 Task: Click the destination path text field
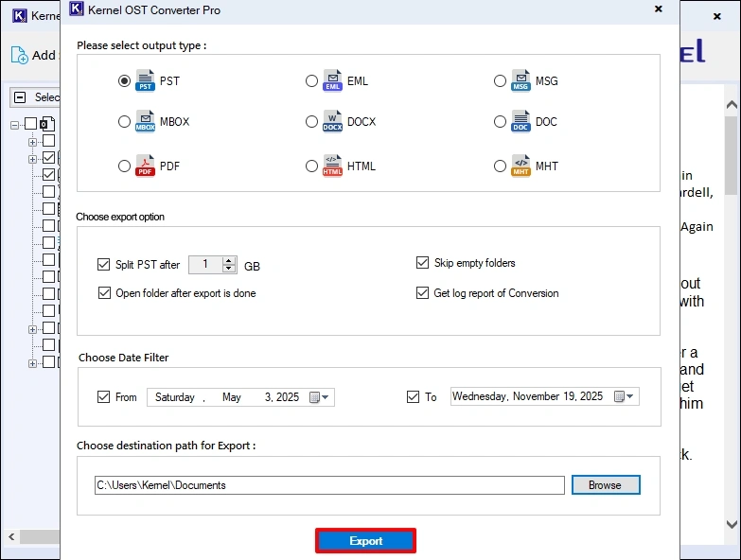329,485
